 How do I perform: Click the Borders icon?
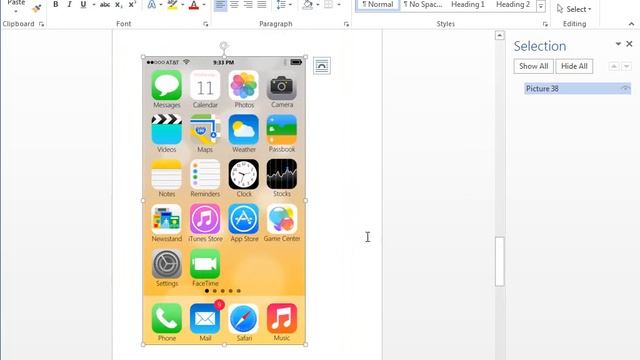tap(328, 4)
